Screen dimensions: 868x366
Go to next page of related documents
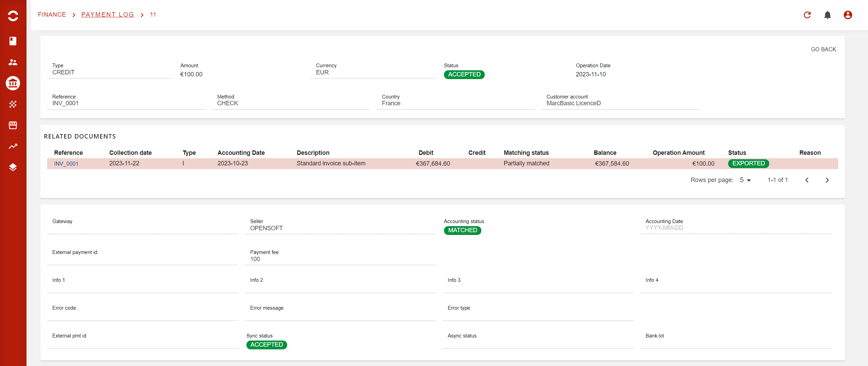(x=827, y=180)
